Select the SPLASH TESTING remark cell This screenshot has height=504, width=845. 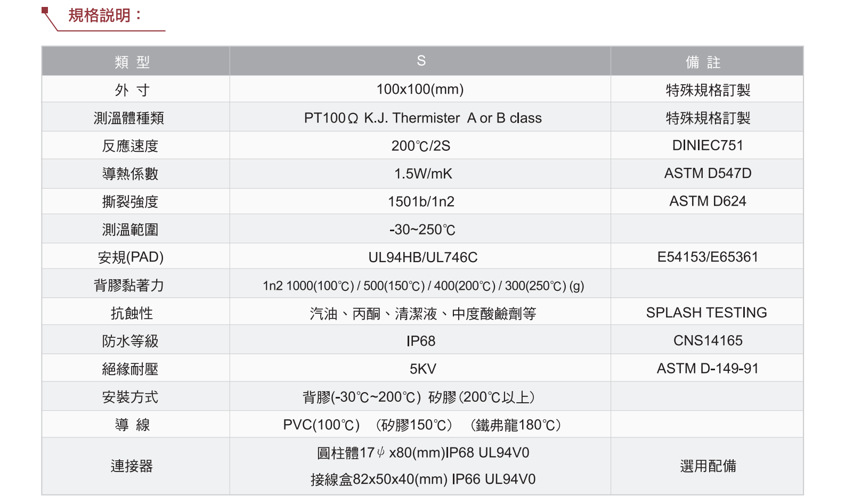[x=706, y=313]
